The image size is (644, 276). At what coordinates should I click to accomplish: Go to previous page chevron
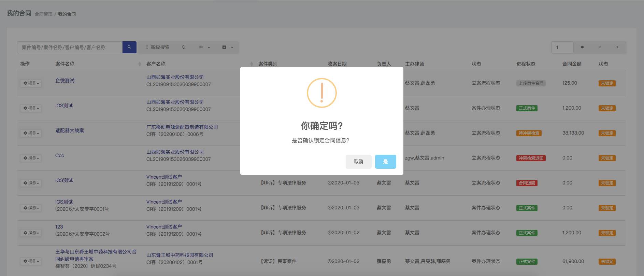tap(600, 47)
